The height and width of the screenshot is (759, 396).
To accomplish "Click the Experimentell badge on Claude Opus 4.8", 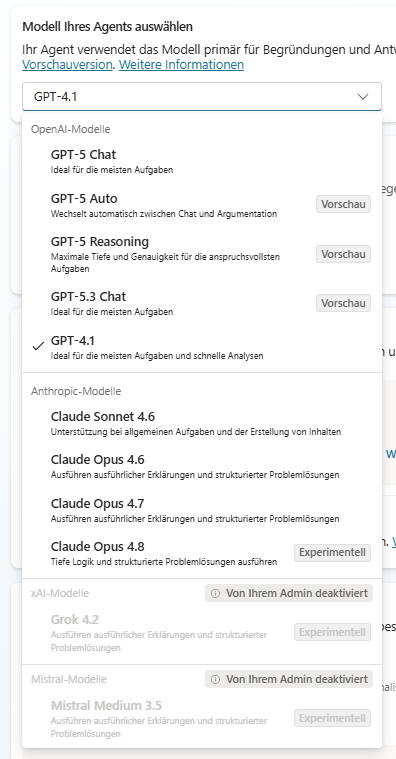I will pyautogui.click(x=333, y=553).
